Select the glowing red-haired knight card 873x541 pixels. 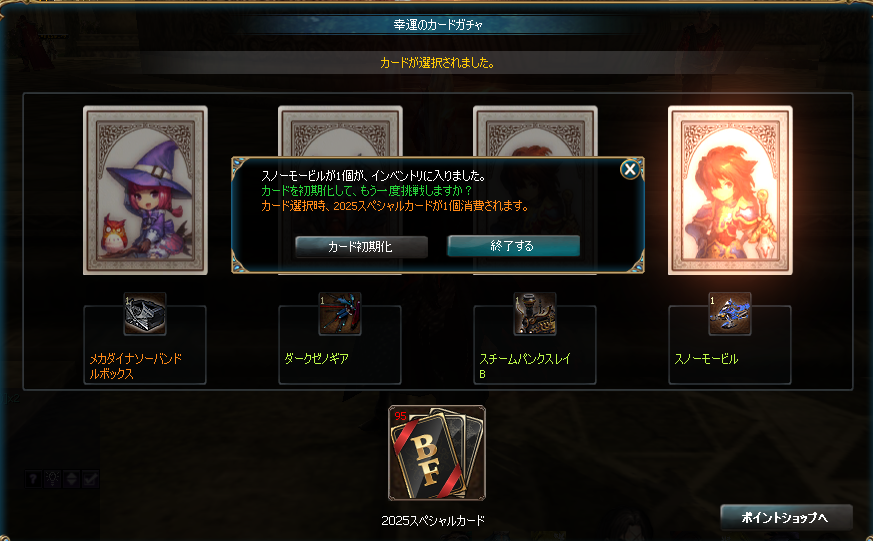coord(730,190)
